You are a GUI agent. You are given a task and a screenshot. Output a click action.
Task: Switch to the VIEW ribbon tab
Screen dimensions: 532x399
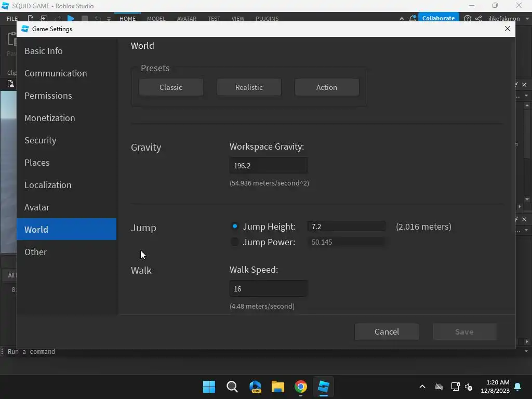coord(238,19)
